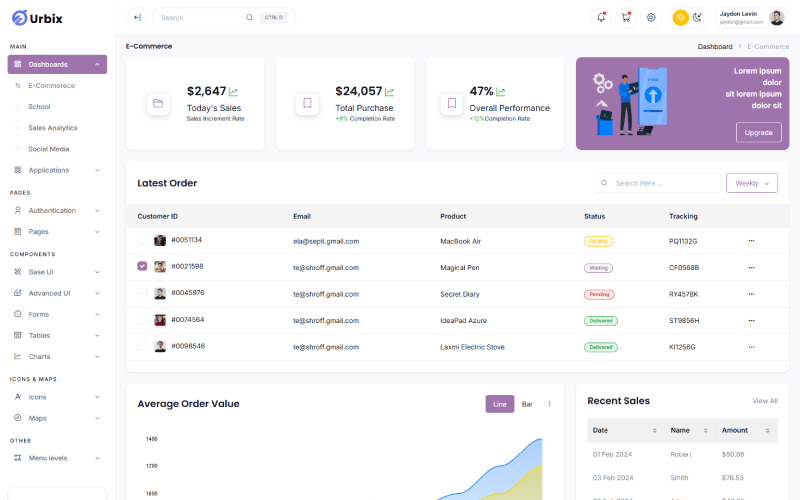Image resolution: width=800 pixels, height=500 pixels.
Task: Switch to dark mode moon icon
Action: coord(698,17)
